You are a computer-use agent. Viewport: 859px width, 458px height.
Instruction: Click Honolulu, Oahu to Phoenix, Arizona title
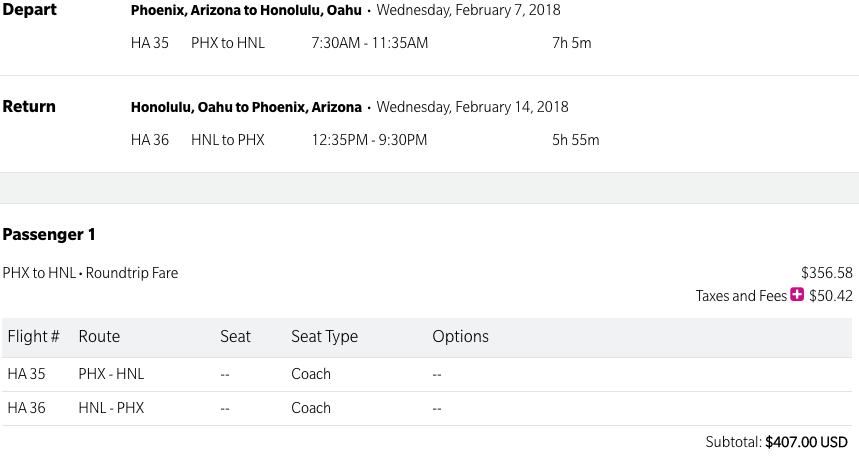click(x=246, y=108)
